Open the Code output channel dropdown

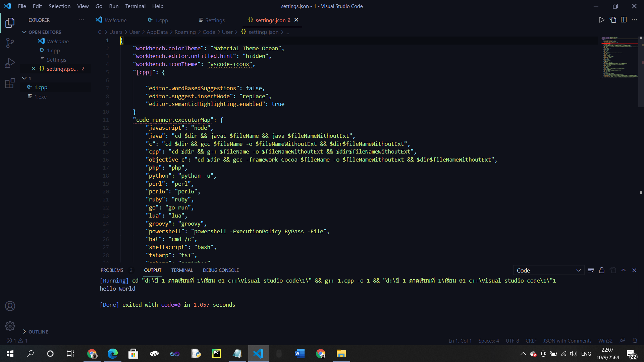coord(548,270)
